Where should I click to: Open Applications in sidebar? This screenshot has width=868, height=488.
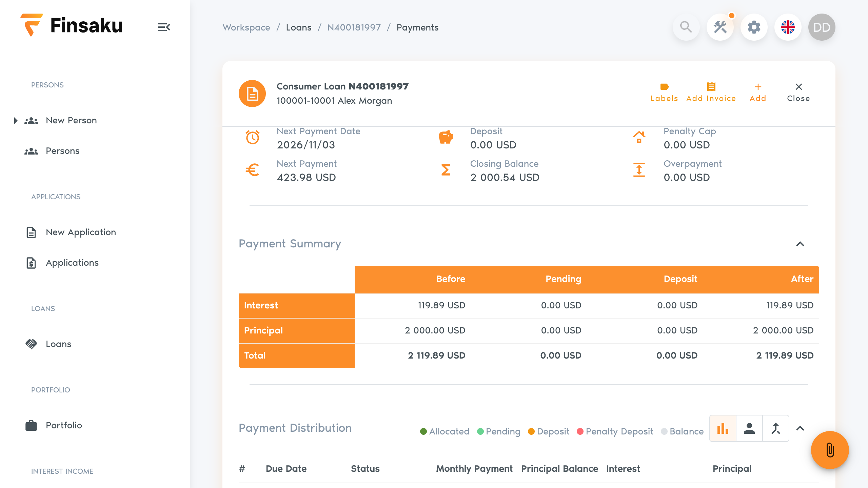pos(72,263)
